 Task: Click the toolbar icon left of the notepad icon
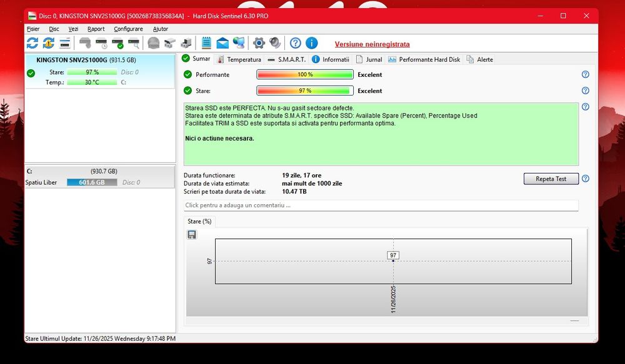(x=186, y=43)
